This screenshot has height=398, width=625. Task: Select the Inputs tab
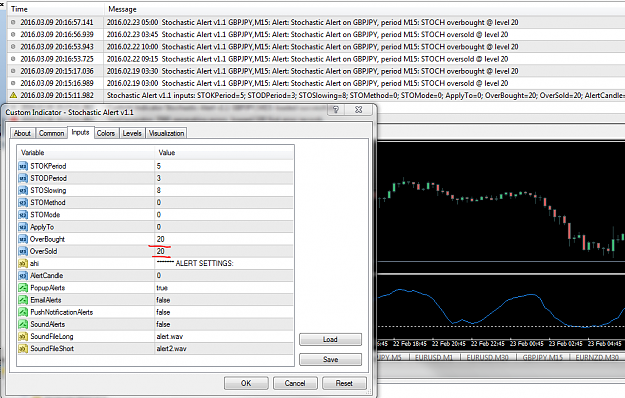pyautogui.click(x=81, y=132)
